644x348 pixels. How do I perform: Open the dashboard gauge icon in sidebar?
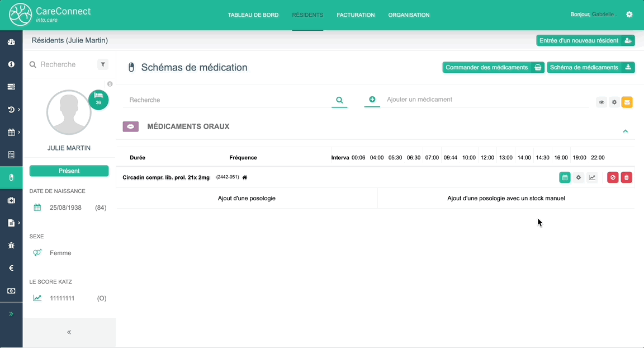click(x=11, y=42)
